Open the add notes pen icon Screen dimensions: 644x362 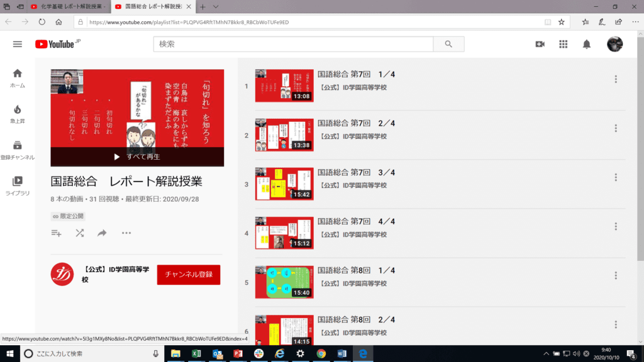coord(602,22)
